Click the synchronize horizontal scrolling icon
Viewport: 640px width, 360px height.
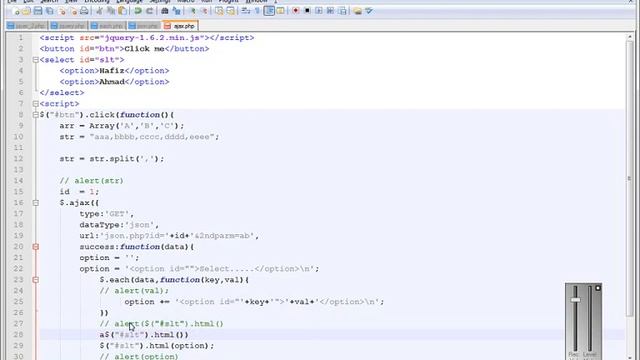click(x=231, y=11)
